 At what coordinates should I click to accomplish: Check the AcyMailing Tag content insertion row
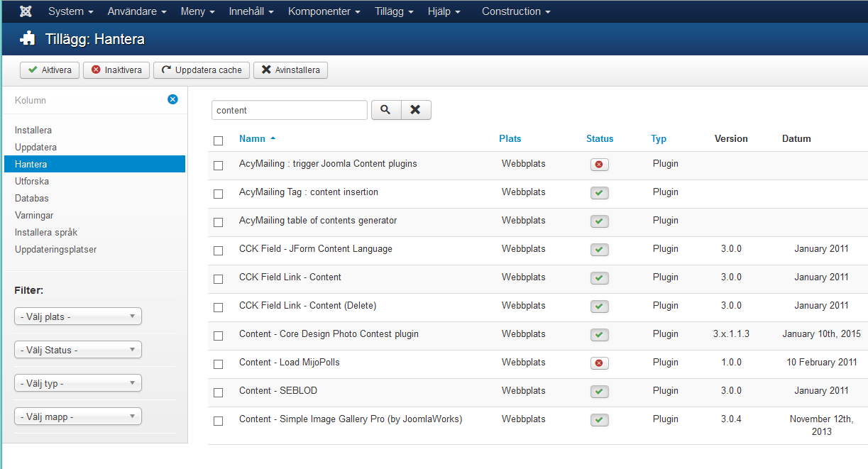pos(219,194)
